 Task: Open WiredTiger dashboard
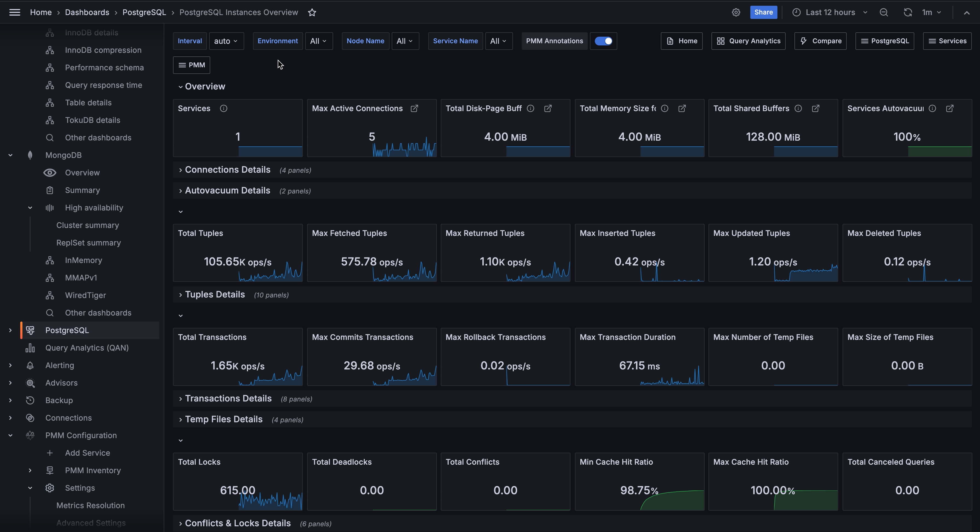[85, 295]
